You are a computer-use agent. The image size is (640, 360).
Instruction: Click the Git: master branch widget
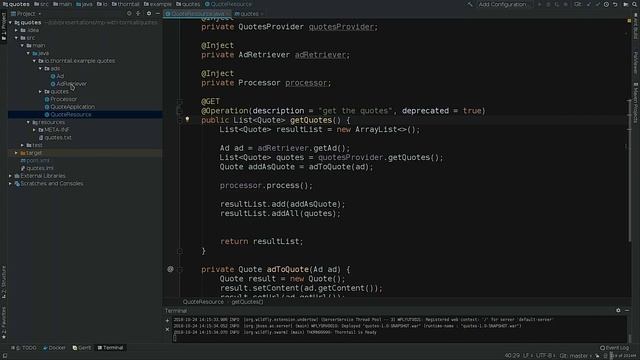pos(576,356)
